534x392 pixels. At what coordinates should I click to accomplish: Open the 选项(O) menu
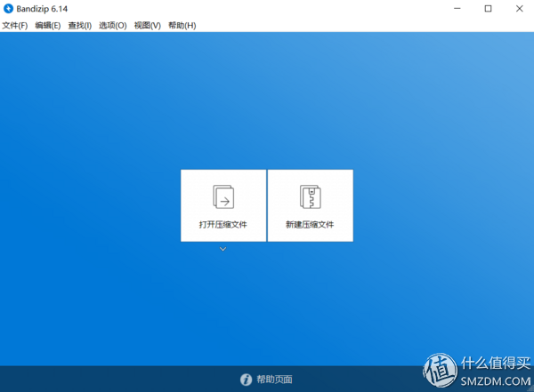113,26
